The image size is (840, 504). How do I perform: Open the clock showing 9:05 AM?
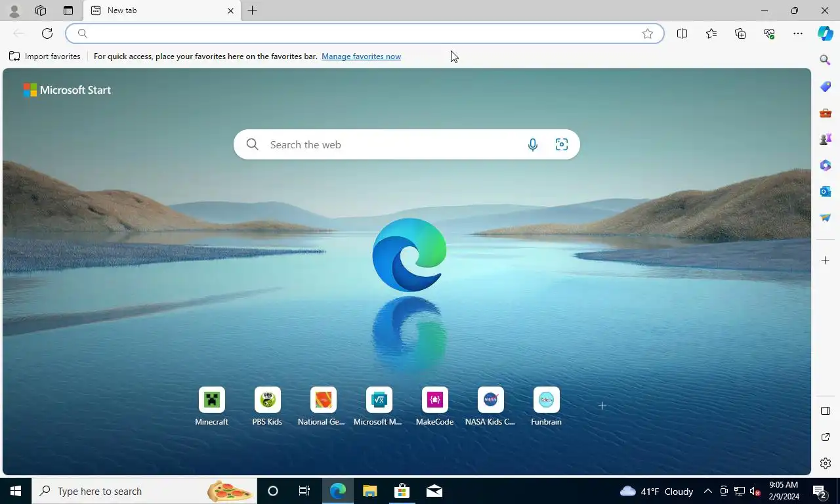pos(784,491)
